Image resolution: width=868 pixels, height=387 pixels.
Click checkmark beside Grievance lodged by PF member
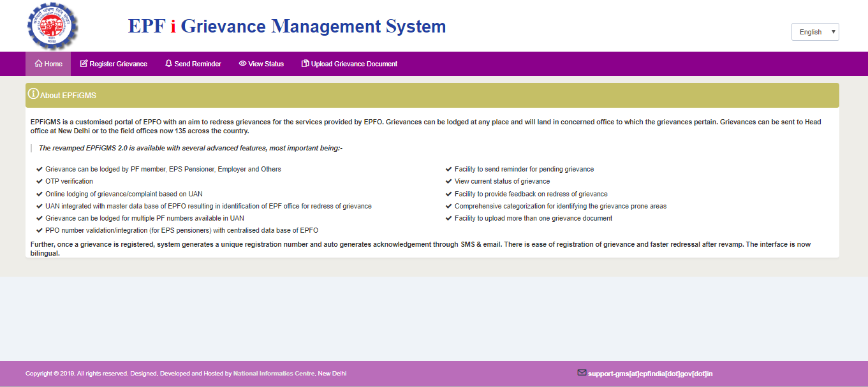pyautogui.click(x=40, y=170)
